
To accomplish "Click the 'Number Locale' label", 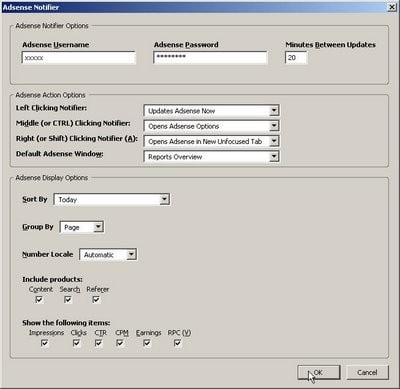I will pos(48,254).
